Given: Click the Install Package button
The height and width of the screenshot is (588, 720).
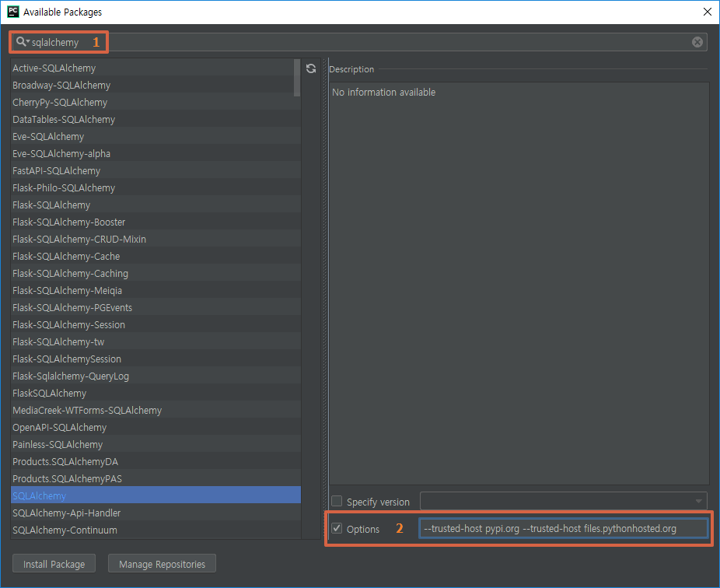Looking at the screenshot, I should coord(54,564).
